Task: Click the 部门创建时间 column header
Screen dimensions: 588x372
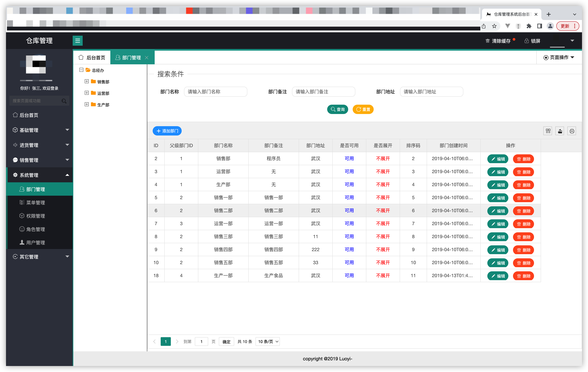Action: click(453, 145)
